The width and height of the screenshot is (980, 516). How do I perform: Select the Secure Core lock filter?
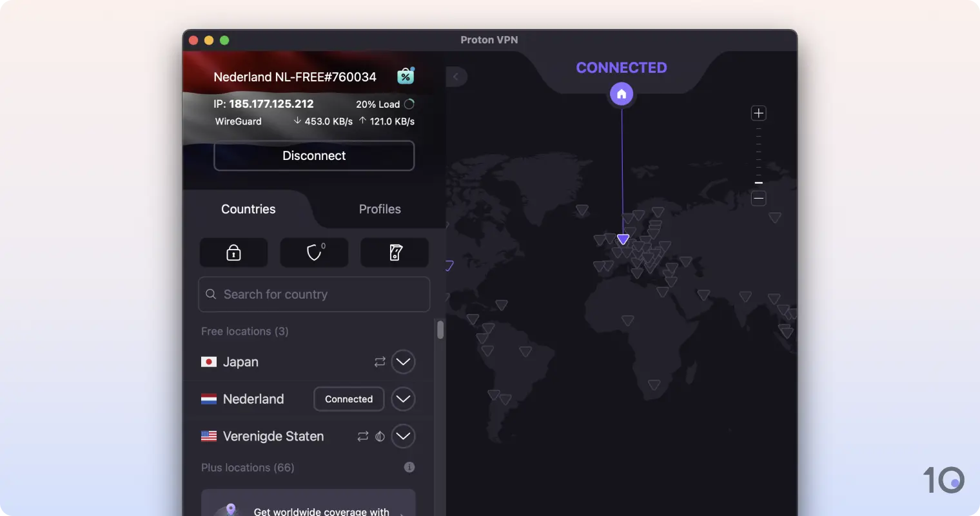[233, 252]
